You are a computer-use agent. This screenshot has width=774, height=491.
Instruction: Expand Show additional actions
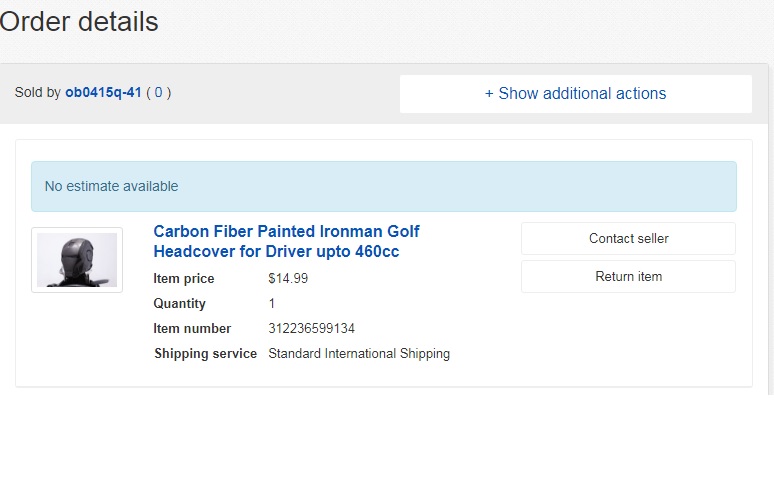pyautogui.click(x=575, y=94)
